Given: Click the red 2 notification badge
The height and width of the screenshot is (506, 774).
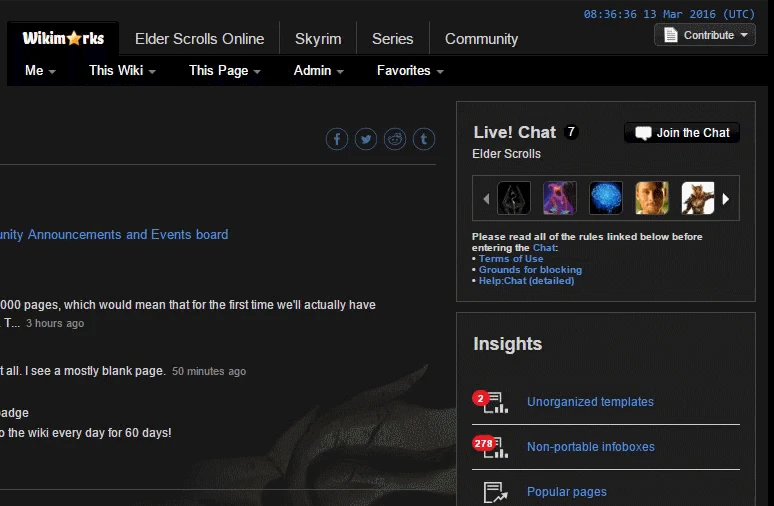Looking at the screenshot, I should click(480, 398).
